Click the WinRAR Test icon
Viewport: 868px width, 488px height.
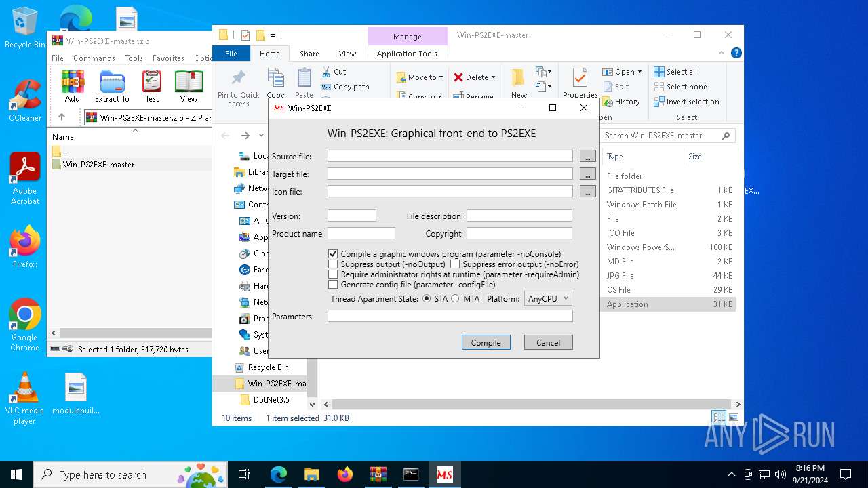pos(152,86)
